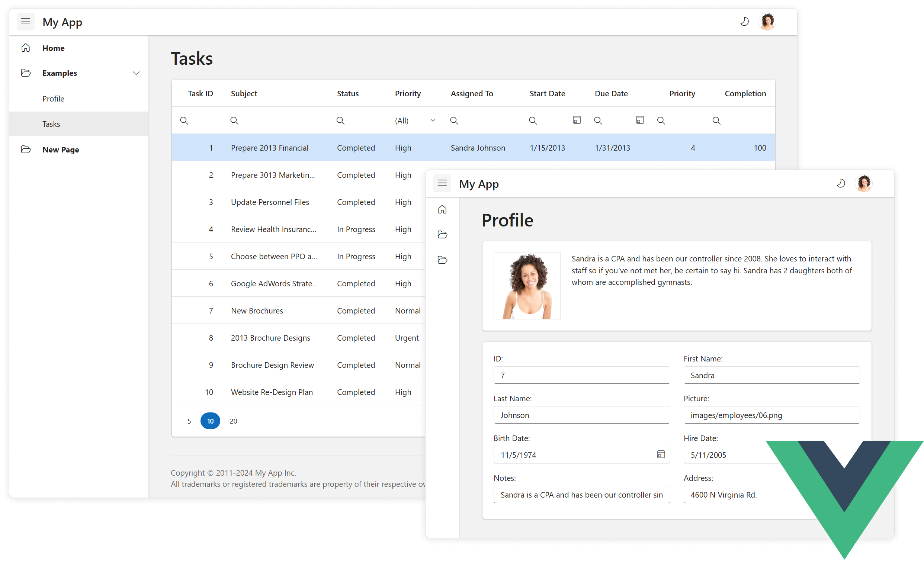The width and height of the screenshot is (924, 566).
Task: Switch page size to 5
Action: (x=189, y=421)
